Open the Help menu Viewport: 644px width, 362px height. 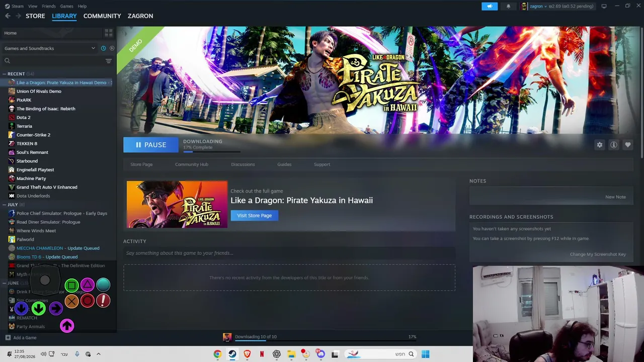82,6
